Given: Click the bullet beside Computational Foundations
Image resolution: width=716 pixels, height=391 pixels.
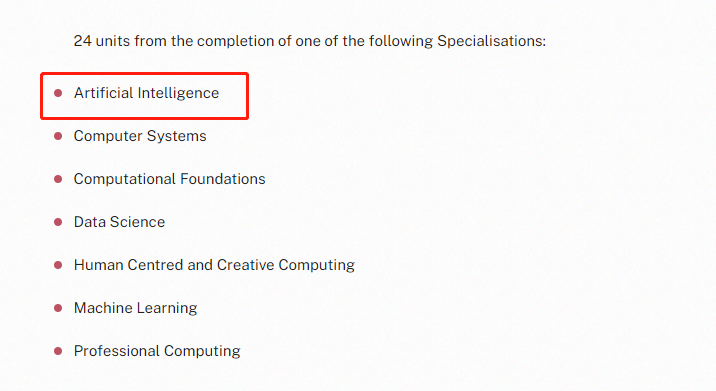Looking at the screenshot, I should click(x=58, y=179).
